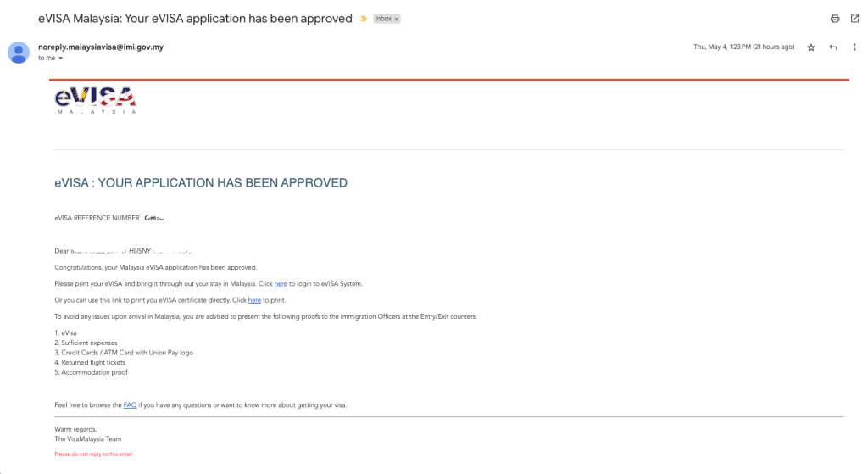Open 'here' link to login to eVISA System
This screenshot has height=474, width=868.
pos(281,283)
